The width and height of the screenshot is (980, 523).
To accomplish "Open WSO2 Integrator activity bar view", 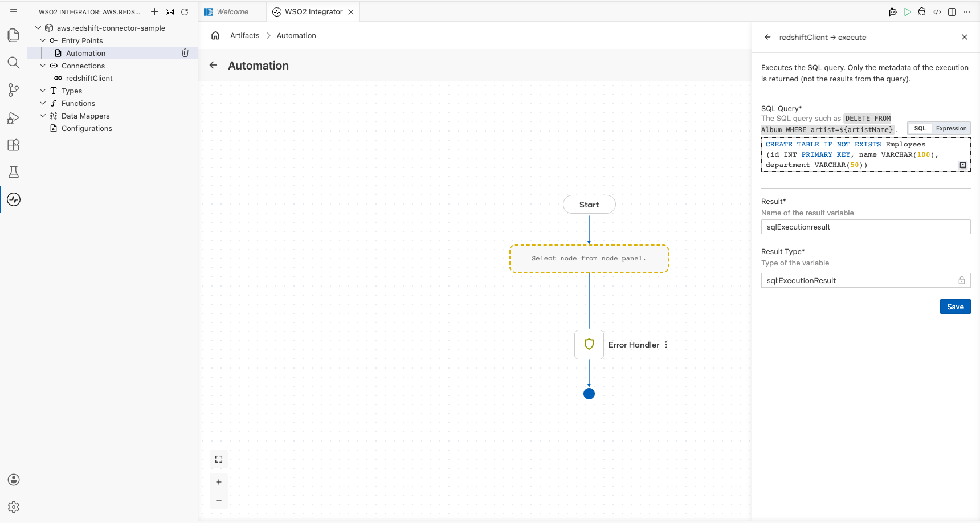I will click(x=14, y=199).
